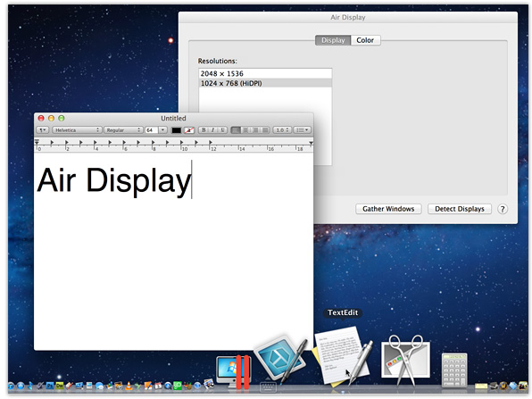
Task: Open the Regular typeface dropdown
Action: [123, 130]
